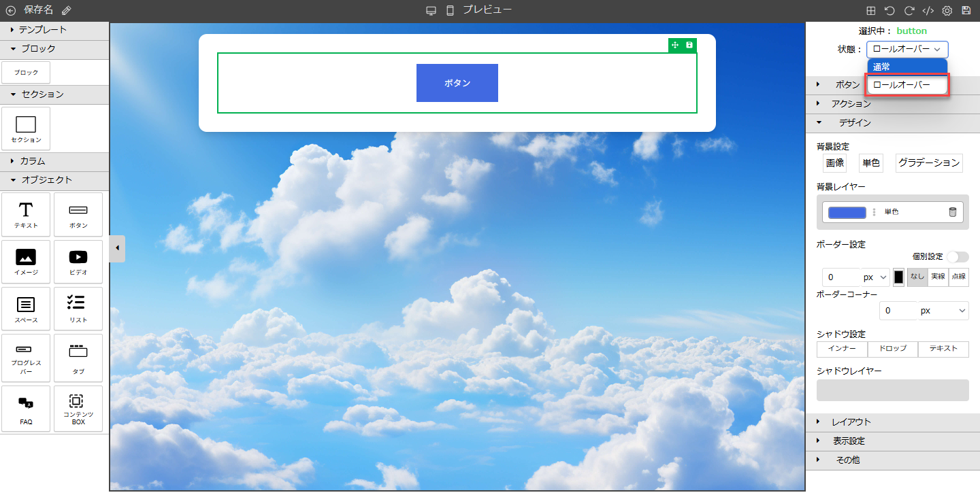The height and width of the screenshot is (497, 980).
Task: Click the save floppy disk icon in top bar
Action: point(966,11)
